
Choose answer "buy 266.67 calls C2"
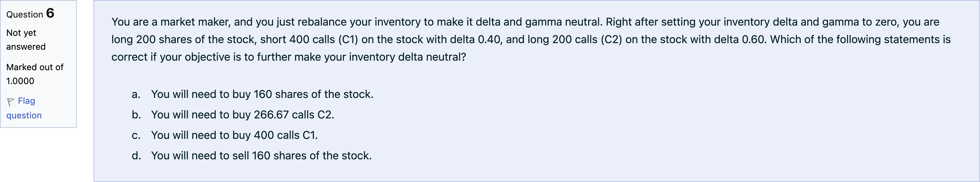pos(242,115)
